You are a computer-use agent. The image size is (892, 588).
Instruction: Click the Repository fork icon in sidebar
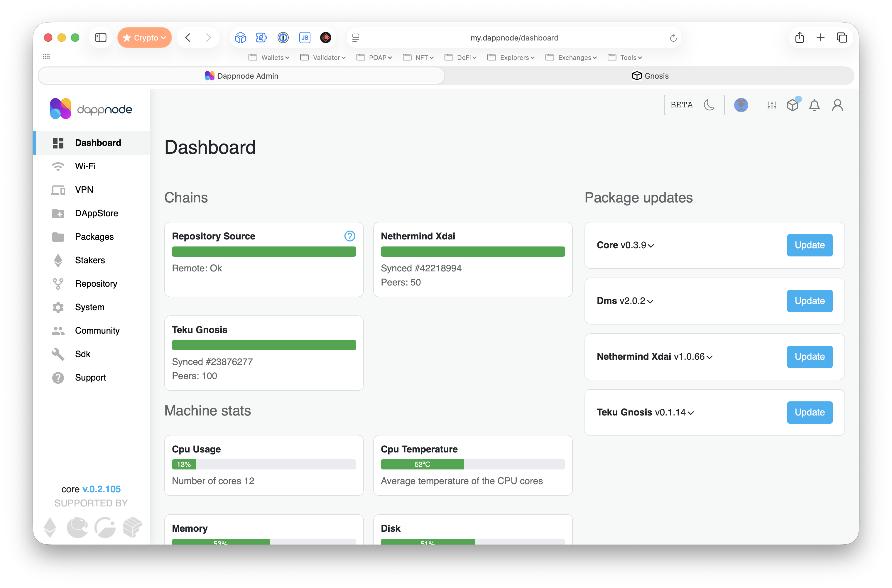point(58,284)
